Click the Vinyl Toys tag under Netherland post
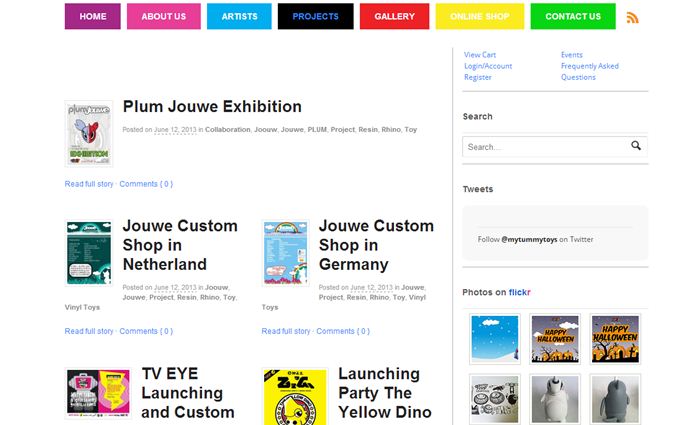This screenshot has height=425, width=700. coord(82,307)
